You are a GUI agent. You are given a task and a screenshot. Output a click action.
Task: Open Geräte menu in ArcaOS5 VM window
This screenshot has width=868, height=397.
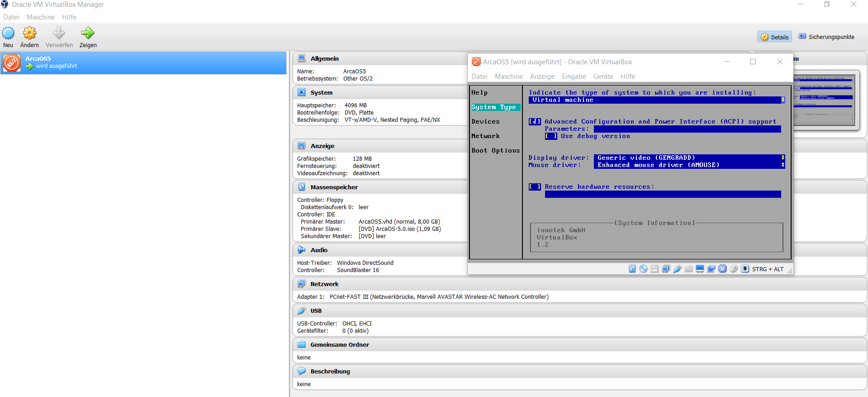603,77
